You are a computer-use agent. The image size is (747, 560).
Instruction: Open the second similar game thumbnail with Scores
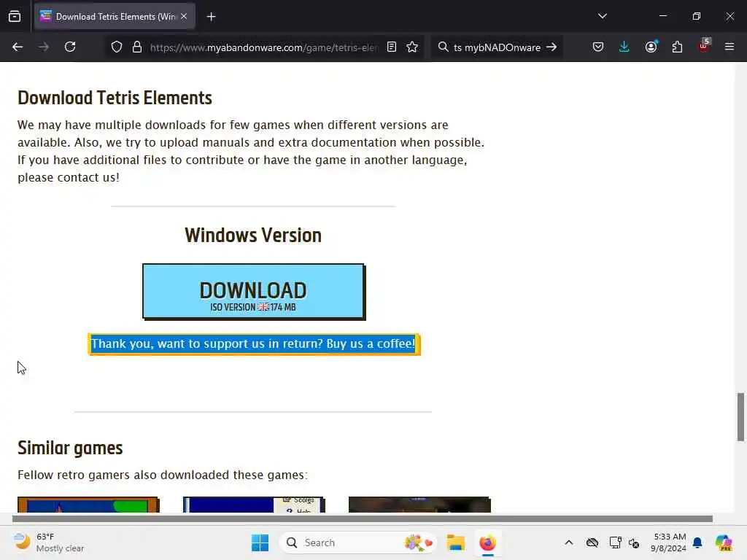254,505
